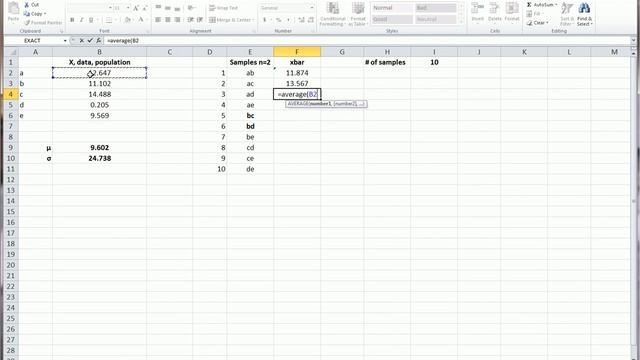Viewport: 640px width, 360px height.
Task: Confirm formula with the checkmark
Action: pyautogui.click(x=90, y=40)
